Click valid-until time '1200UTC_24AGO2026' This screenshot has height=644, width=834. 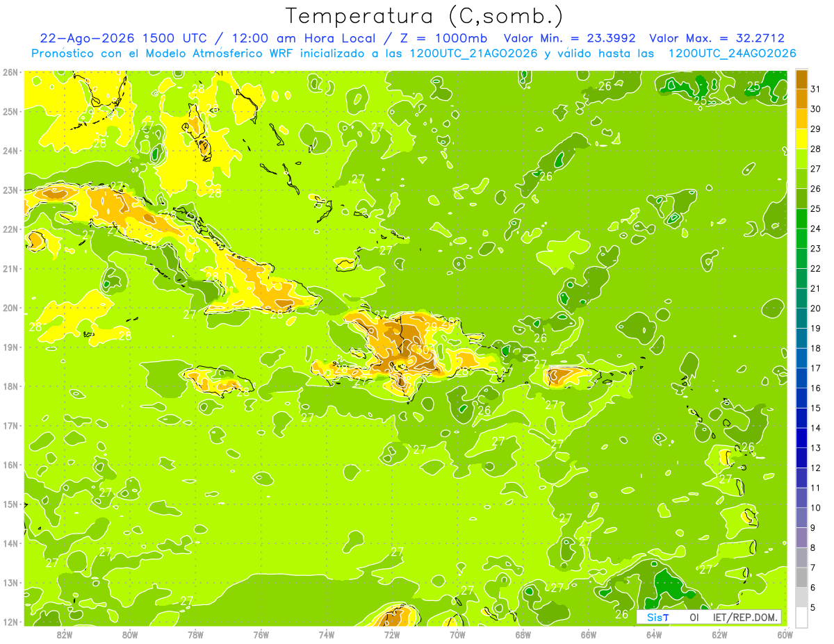pyautogui.click(x=731, y=53)
